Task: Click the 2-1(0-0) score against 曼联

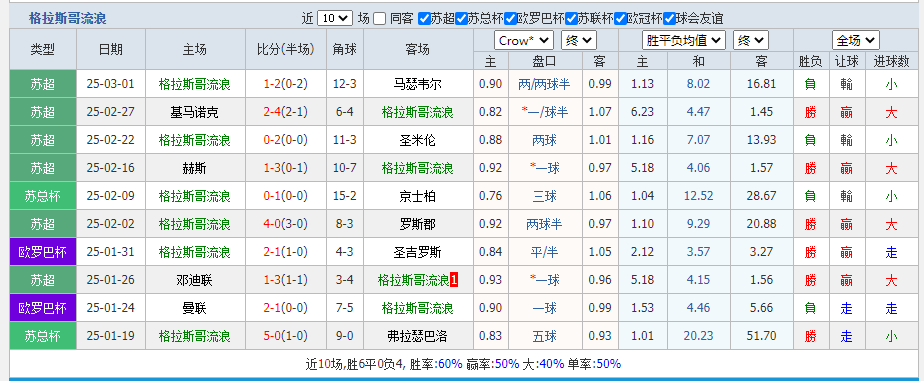Action: coord(286,308)
